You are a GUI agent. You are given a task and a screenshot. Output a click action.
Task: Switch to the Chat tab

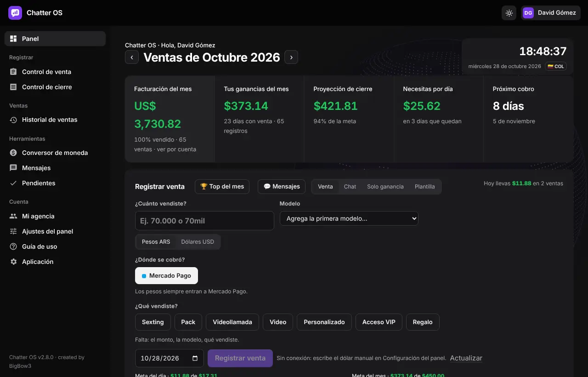click(350, 187)
